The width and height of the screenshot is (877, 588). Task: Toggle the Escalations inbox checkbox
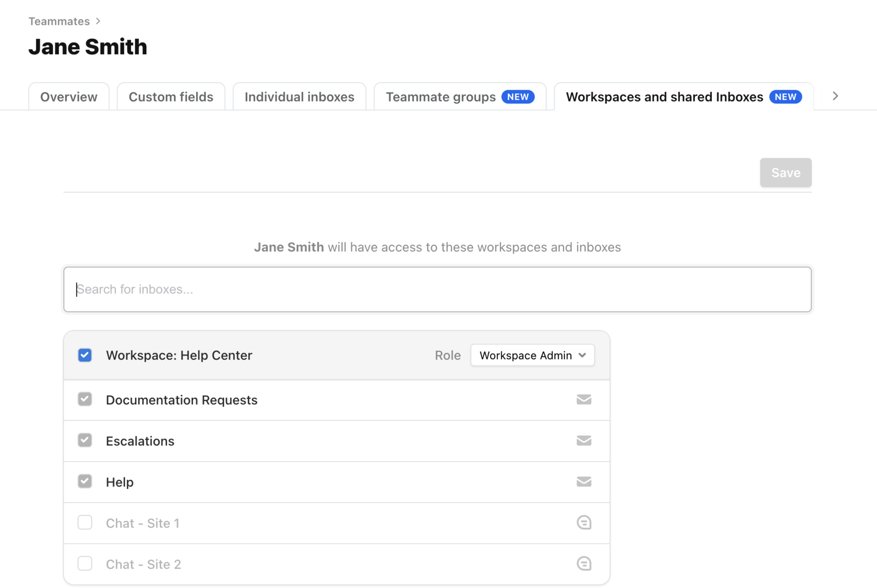[85, 441]
